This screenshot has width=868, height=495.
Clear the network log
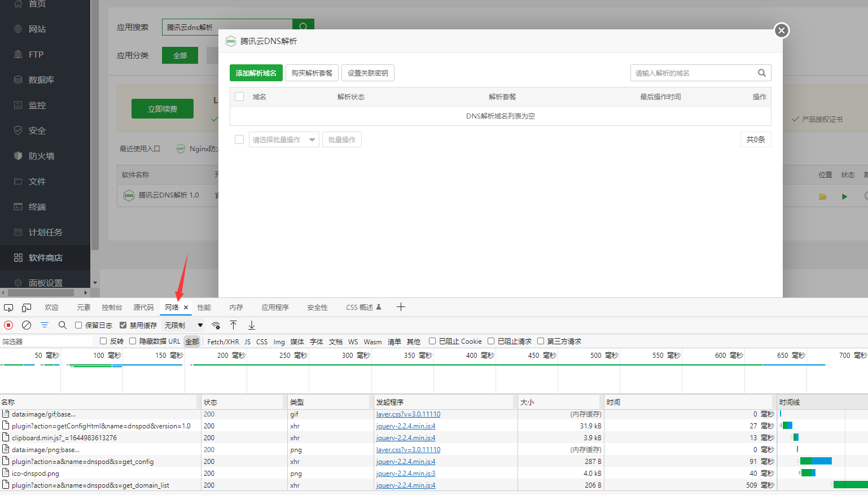[27, 325]
